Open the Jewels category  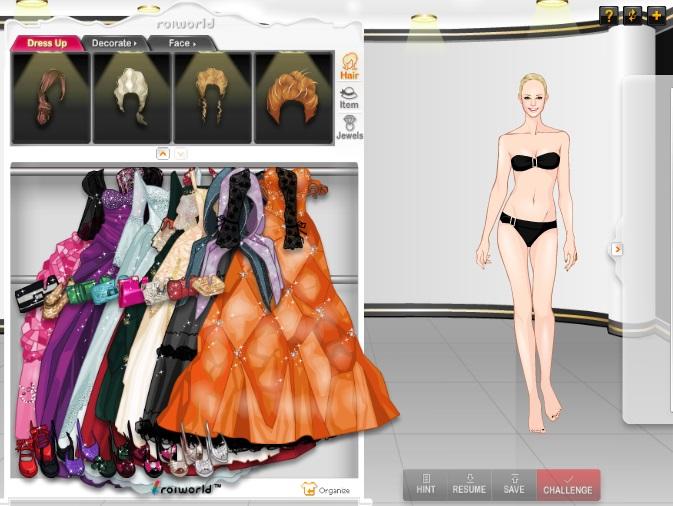(x=349, y=127)
